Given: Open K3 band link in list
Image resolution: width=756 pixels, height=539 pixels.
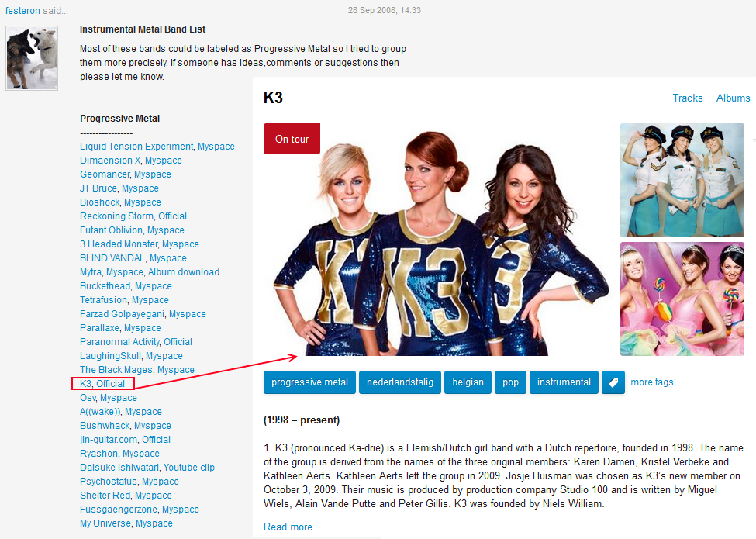Looking at the screenshot, I should (86, 384).
